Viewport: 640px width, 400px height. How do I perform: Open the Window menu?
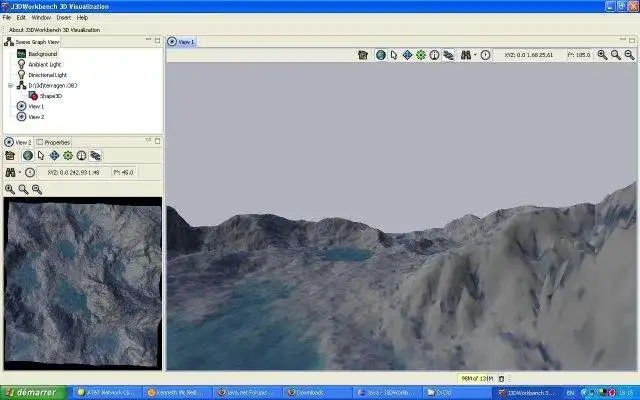pos(41,18)
